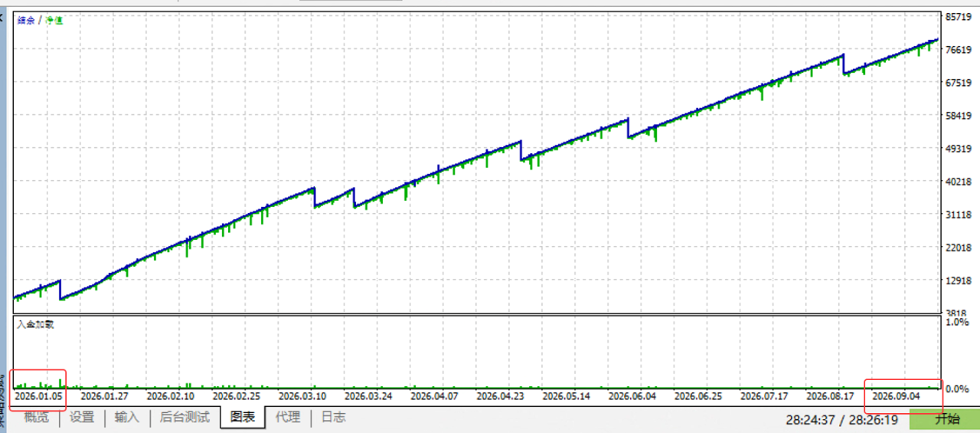Screen dimensions: 980x433
Task: Click the axis value 31118
Action: coord(959,215)
